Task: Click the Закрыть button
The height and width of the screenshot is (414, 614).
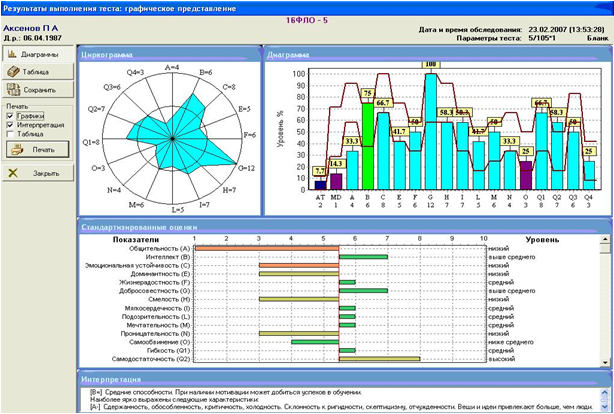Action: pyautogui.click(x=37, y=171)
